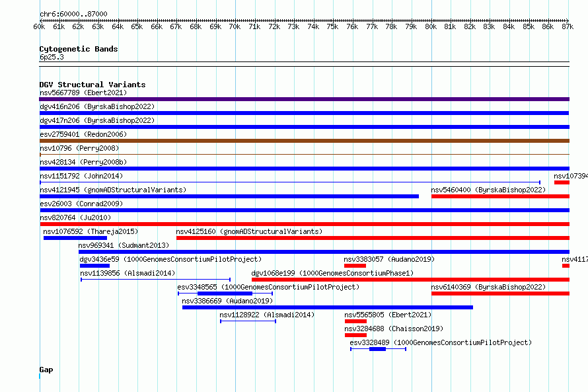Select the red bar under nsv820764 (Ju2010)

click(304, 224)
